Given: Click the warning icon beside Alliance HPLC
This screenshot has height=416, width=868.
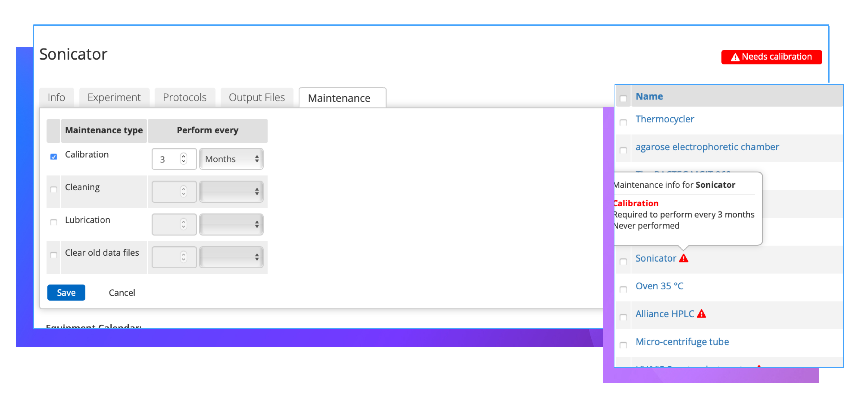Looking at the screenshot, I should coord(701,314).
